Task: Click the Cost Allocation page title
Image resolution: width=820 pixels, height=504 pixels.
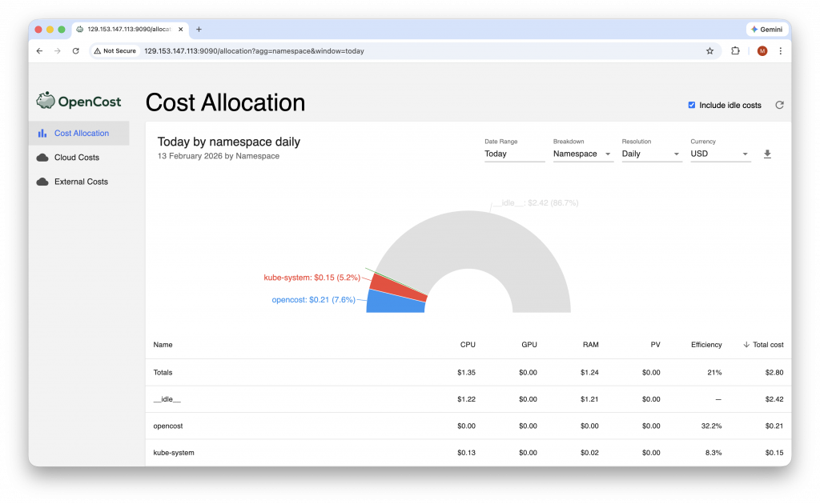Action: pyautogui.click(x=225, y=102)
